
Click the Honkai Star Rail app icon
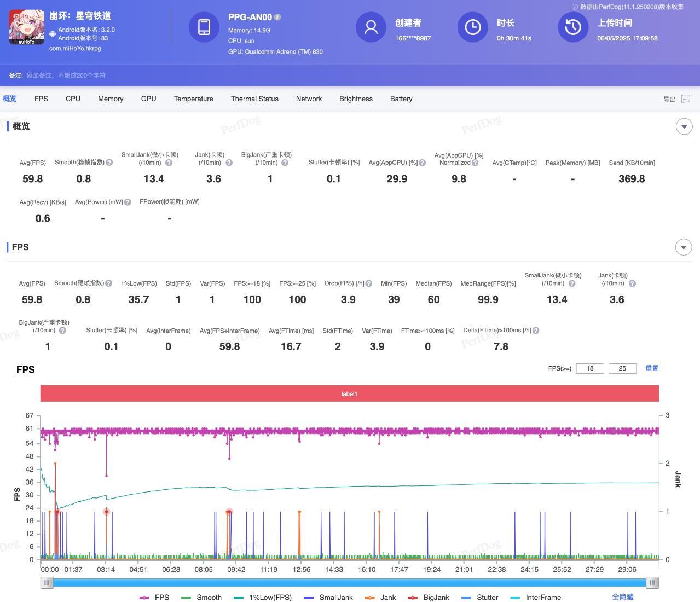tap(26, 27)
